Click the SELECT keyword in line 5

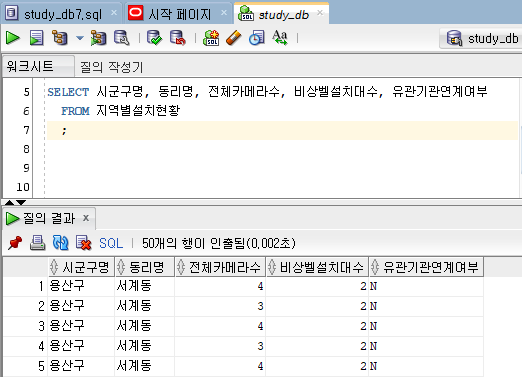pyautogui.click(x=68, y=92)
